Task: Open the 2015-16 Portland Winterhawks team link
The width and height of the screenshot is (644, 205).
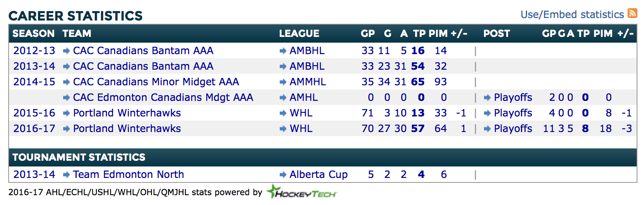Action: [127, 113]
